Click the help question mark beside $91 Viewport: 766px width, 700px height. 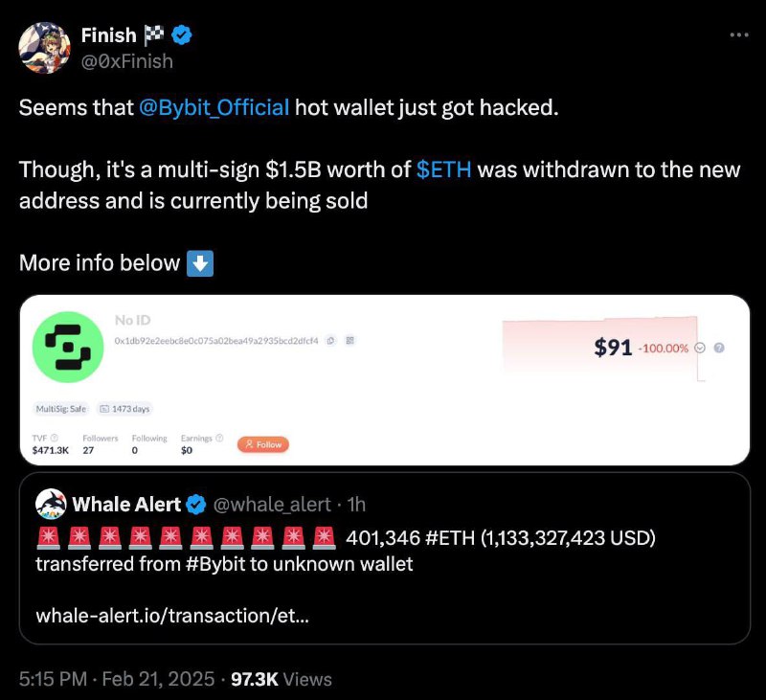click(x=719, y=348)
